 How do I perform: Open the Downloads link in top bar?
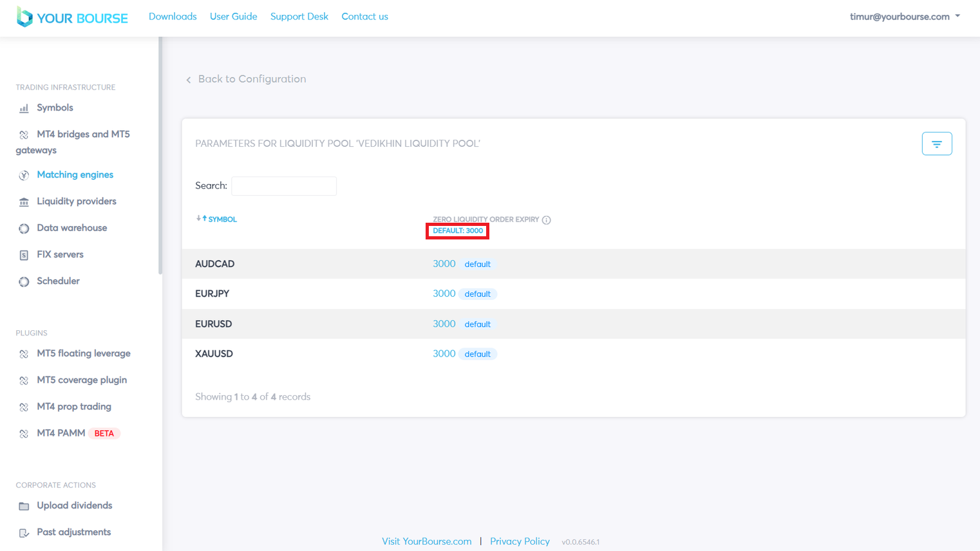(173, 17)
